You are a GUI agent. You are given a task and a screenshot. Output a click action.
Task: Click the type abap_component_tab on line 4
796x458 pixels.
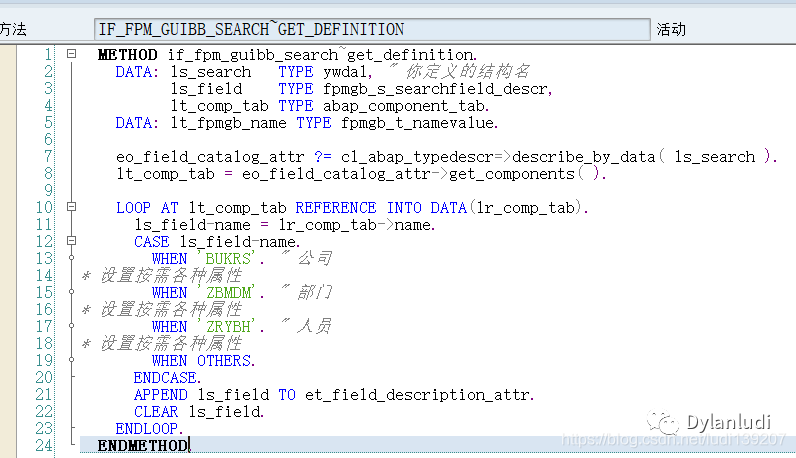[404, 106]
